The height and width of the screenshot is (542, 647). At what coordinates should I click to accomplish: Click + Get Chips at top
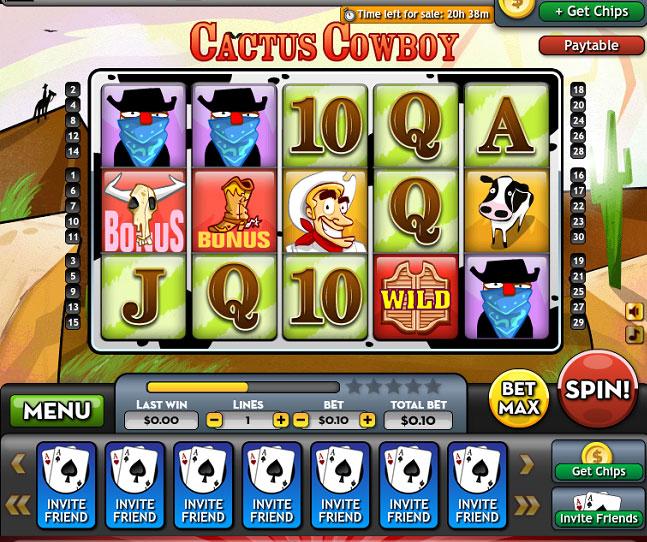(591, 12)
